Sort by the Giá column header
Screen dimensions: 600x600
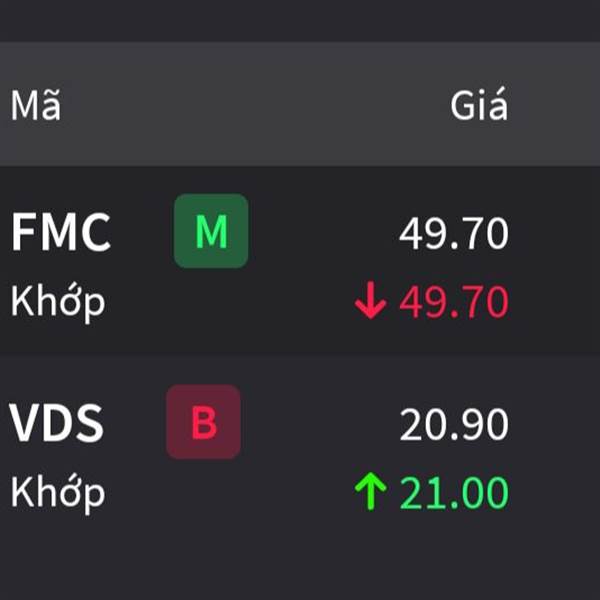click(x=479, y=104)
